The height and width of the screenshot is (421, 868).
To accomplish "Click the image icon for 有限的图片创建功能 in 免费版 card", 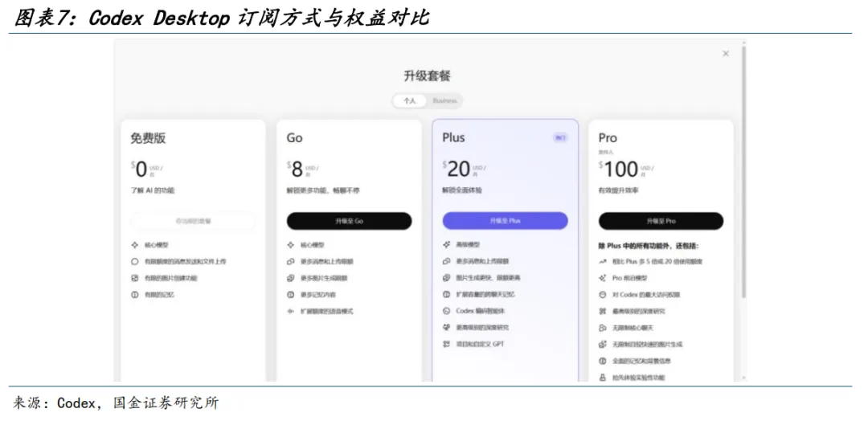I will tap(134, 278).
